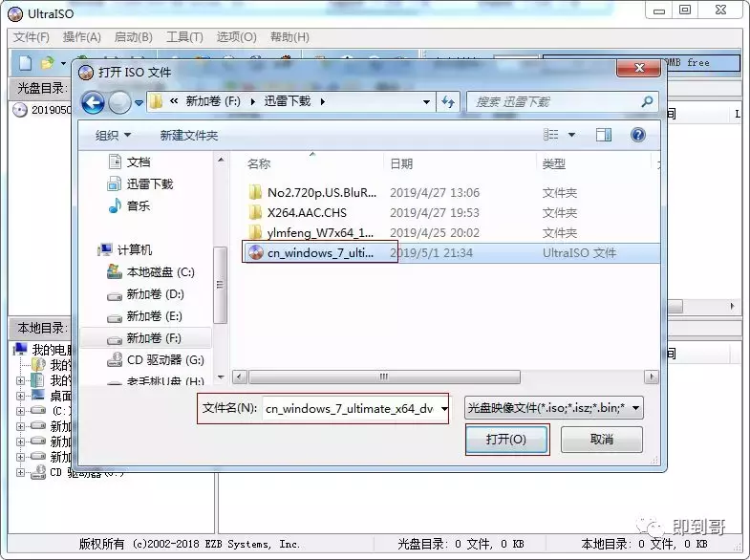Viewport: 750px width, 560px height.
Task: Select 计算机 in the navigation pane
Action: 125,249
